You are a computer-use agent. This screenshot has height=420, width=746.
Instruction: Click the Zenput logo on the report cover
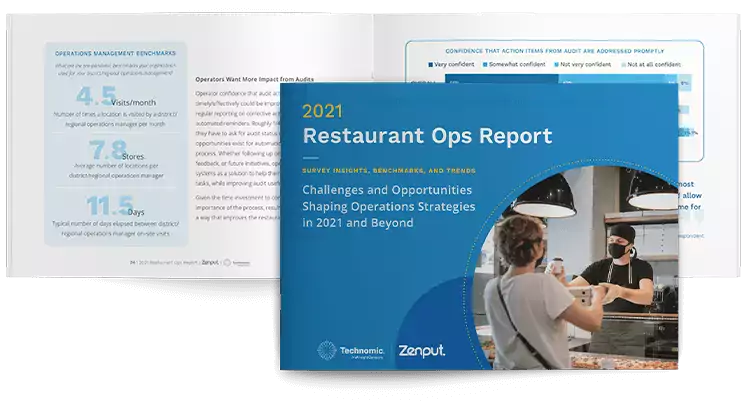422,351
